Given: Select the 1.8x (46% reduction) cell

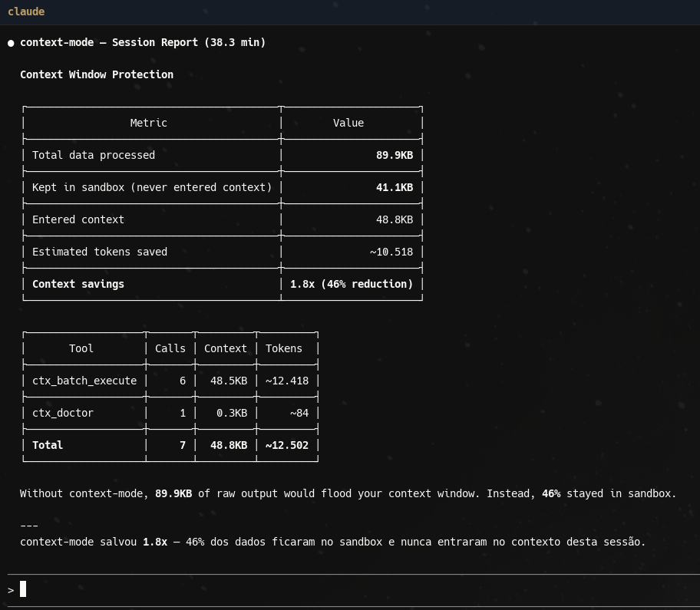Looking at the screenshot, I should click(351, 284).
